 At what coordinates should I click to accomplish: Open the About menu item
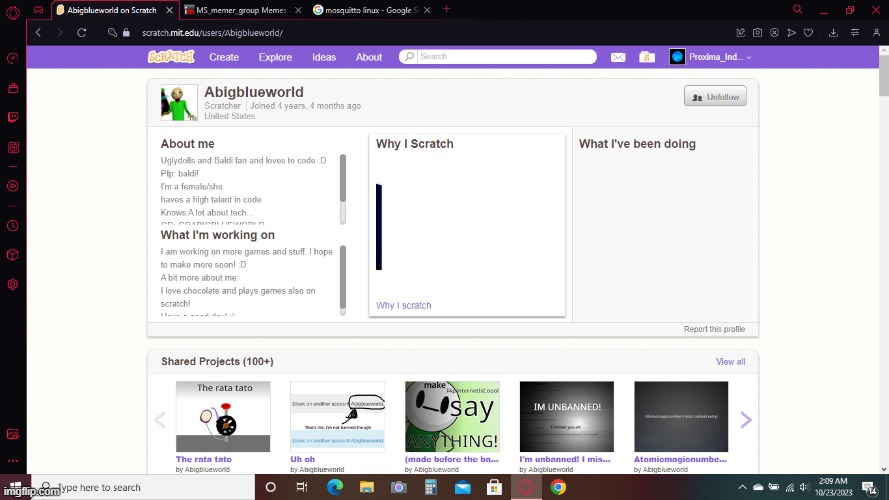(369, 57)
